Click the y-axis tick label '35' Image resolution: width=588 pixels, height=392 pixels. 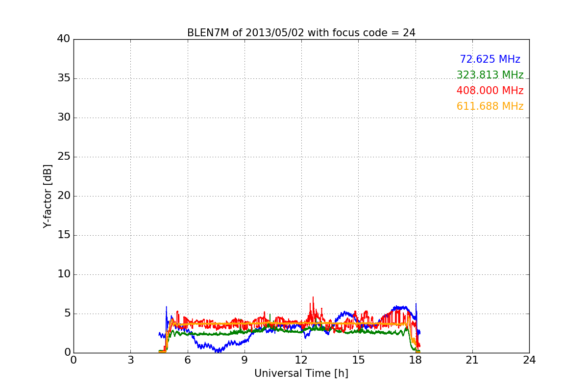(64, 78)
